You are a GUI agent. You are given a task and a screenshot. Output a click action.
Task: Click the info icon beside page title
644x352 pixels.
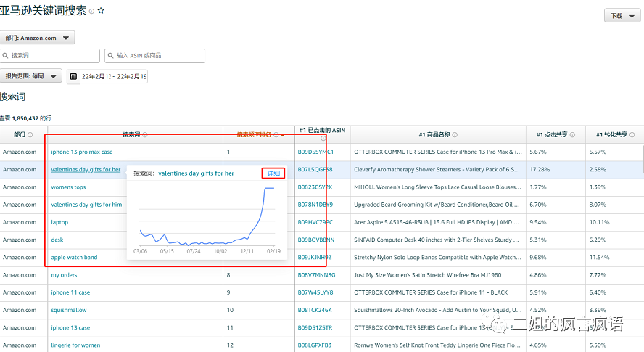pos(91,12)
